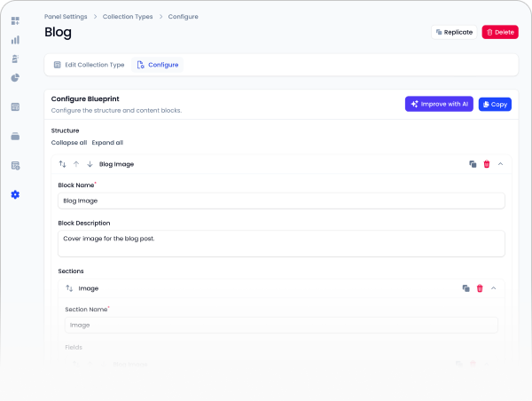Click the user list sidebar icon

15,59
